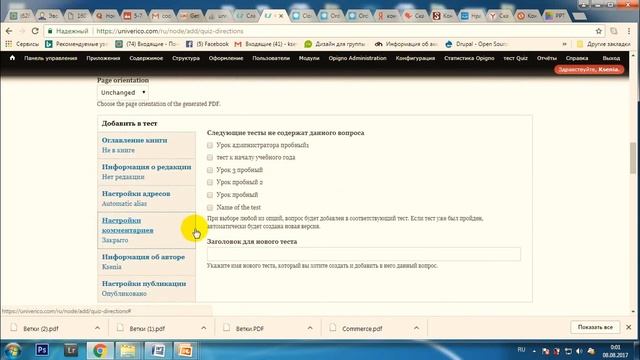Open Chrome menu three-dots icon
This screenshot has height=360, width=640.
(x=629, y=31)
